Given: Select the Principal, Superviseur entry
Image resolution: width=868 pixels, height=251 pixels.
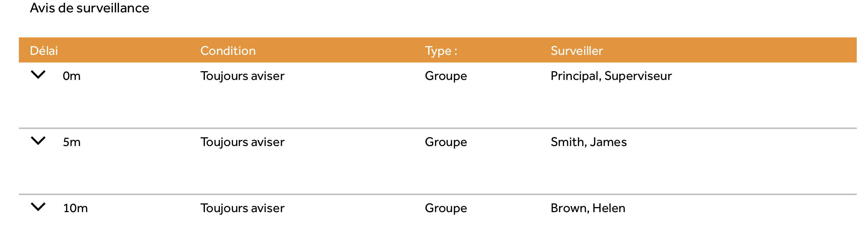Looking at the screenshot, I should click(x=611, y=76).
